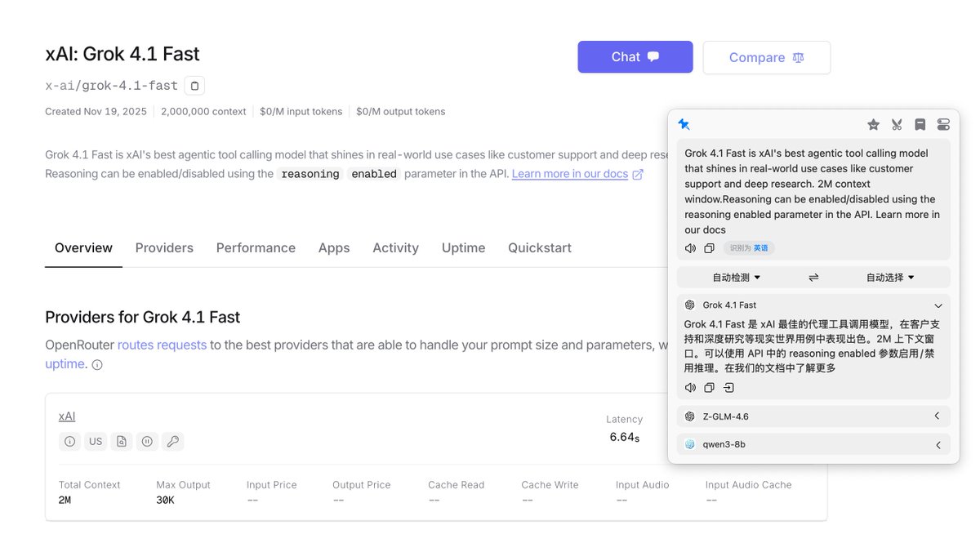Screen dimensions: 980x552
Task: Click the 2,000,000 context text
Action: (203, 112)
